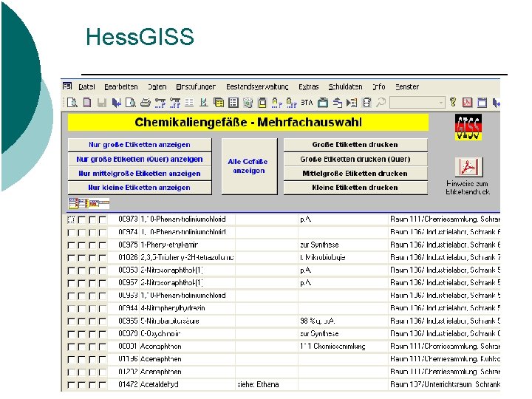Open the Hinweise zum Etikettendruck PDF icon
Viewport: 532px width, 399px height.
pyautogui.click(x=469, y=167)
